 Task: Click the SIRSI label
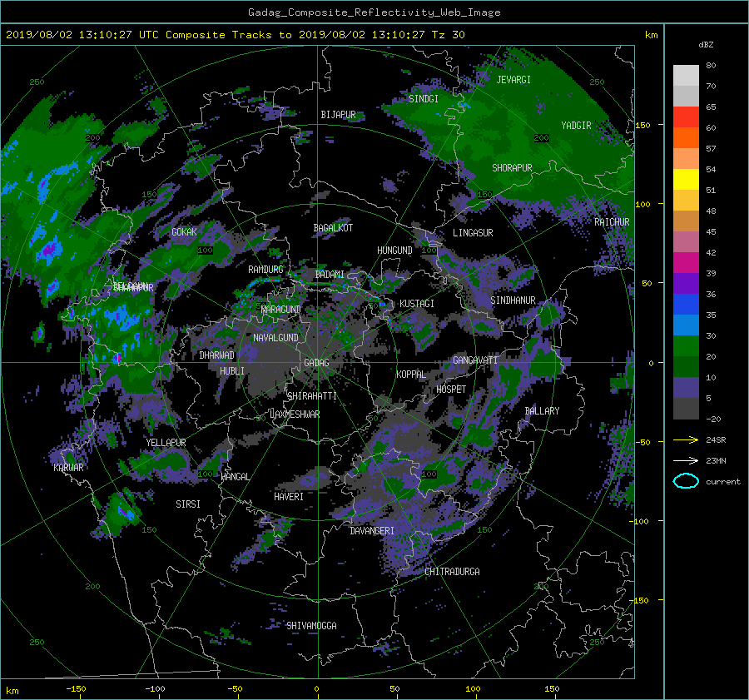tap(188, 504)
